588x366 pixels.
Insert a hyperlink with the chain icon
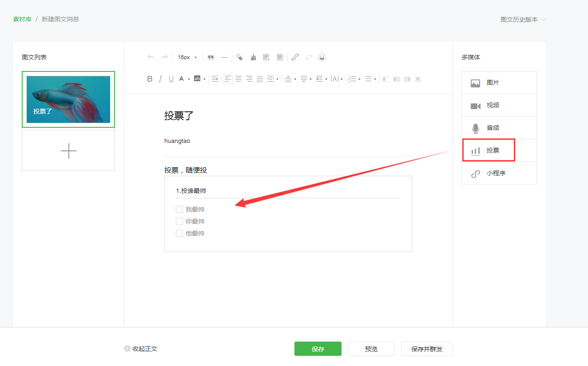[x=295, y=57]
